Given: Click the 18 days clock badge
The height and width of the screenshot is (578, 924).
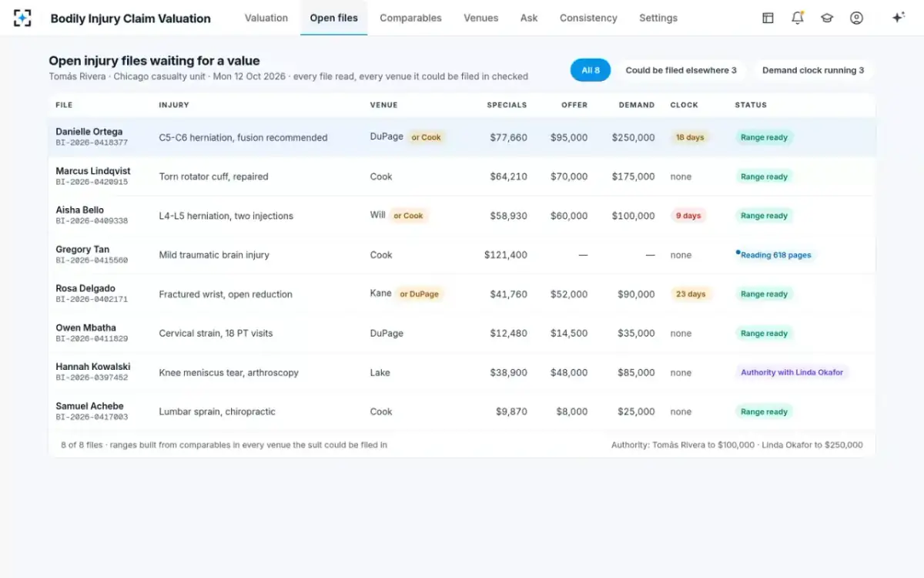Looking at the screenshot, I should [x=690, y=137].
